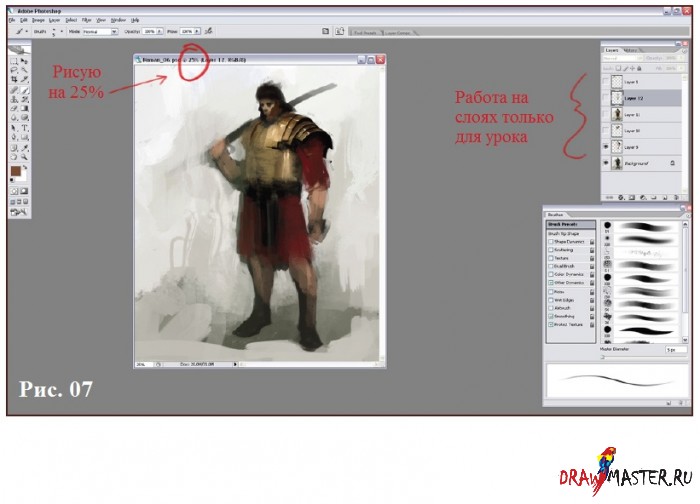Viewport: 700px width, 504px height.
Task: Open the Flow slider arrow in options bar
Action: (197, 31)
